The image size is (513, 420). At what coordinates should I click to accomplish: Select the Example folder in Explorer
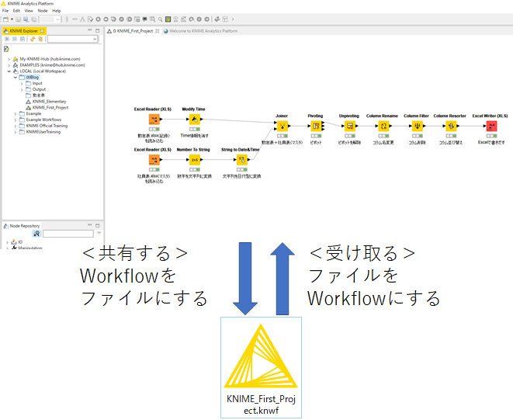[x=33, y=113]
